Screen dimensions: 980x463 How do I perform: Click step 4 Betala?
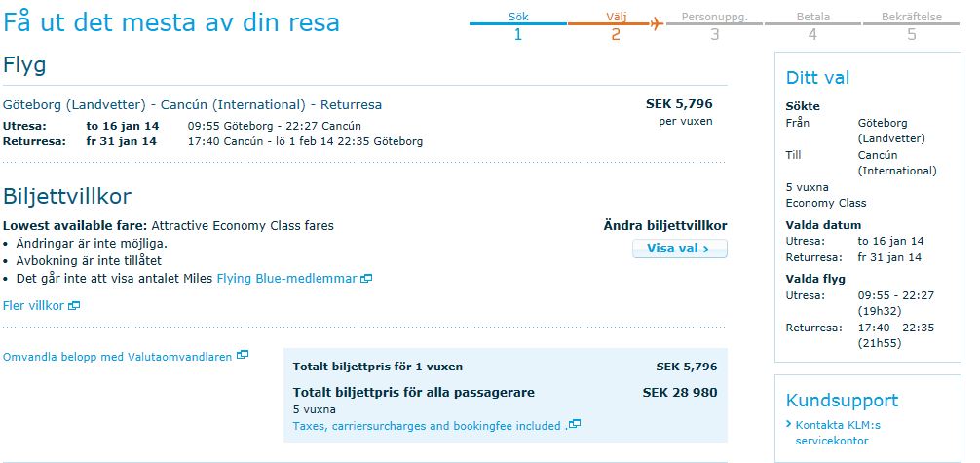(x=812, y=26)
